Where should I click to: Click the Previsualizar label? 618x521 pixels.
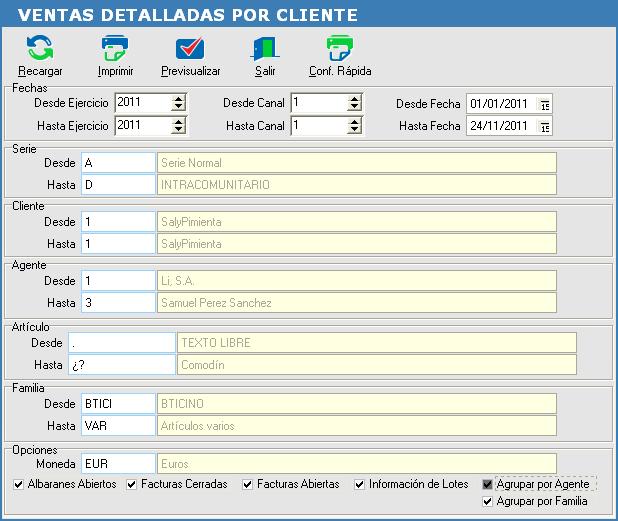tap(190, 71)
